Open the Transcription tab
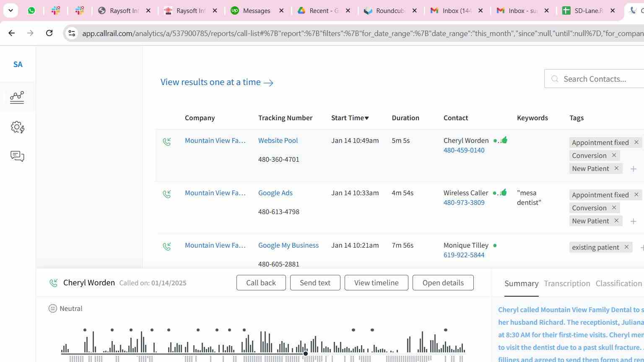The image size is (644, 362). (x=567, y=284)
